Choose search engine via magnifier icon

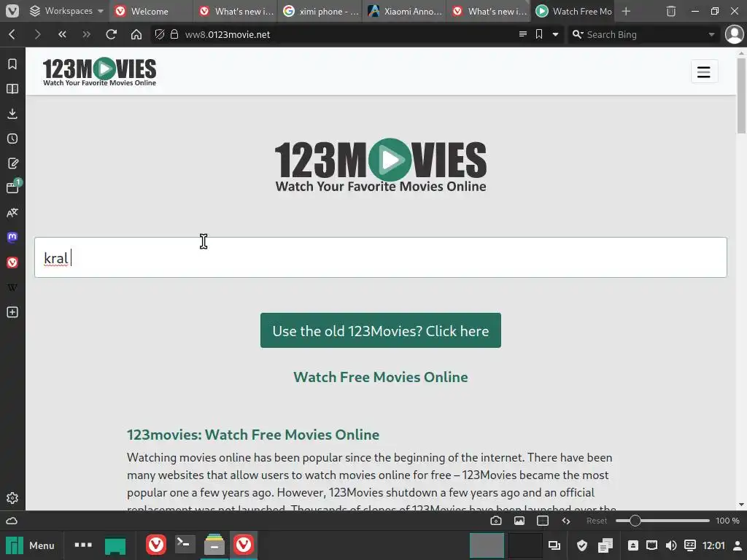tap(578, 34)
